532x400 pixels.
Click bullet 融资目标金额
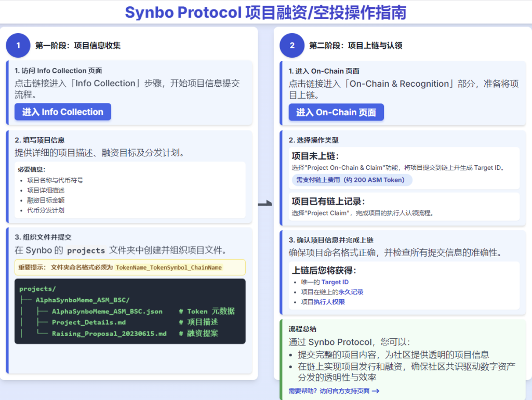coord(46,200)
